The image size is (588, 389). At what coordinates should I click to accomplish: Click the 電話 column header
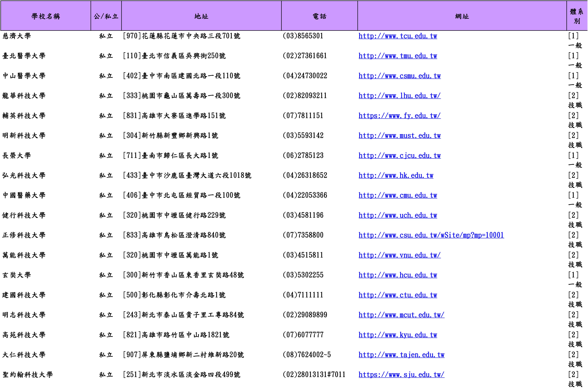click(x=319, y=16)
